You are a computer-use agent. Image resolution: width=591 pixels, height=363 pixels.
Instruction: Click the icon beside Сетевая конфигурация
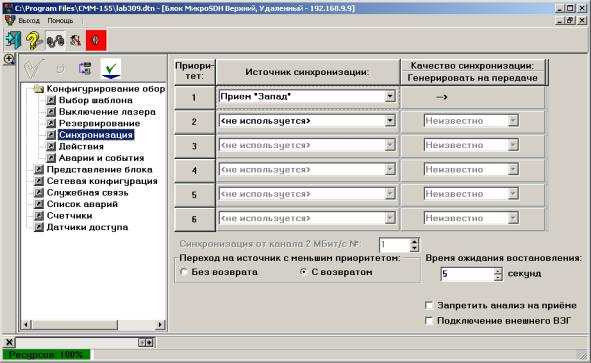(38, 181)
